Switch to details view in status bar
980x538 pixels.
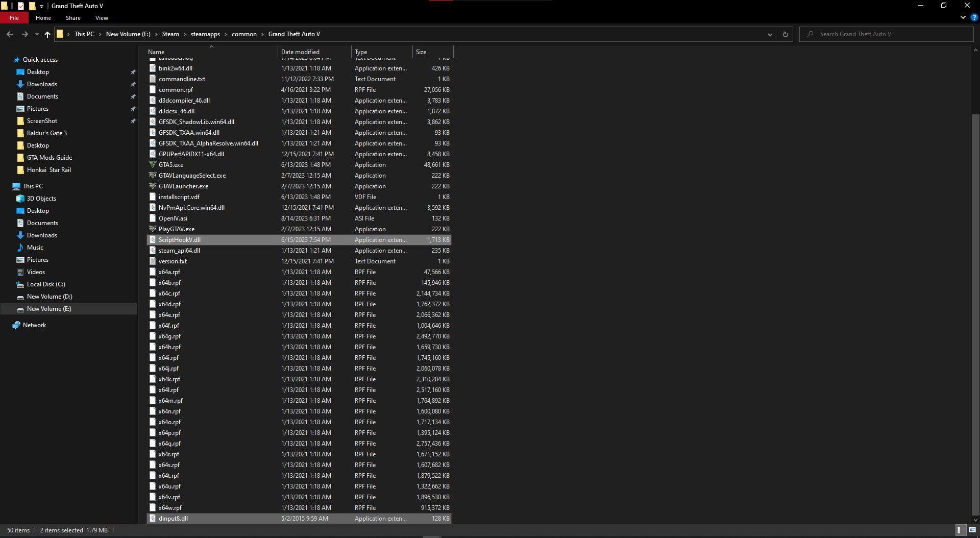[x=959, y=530]
